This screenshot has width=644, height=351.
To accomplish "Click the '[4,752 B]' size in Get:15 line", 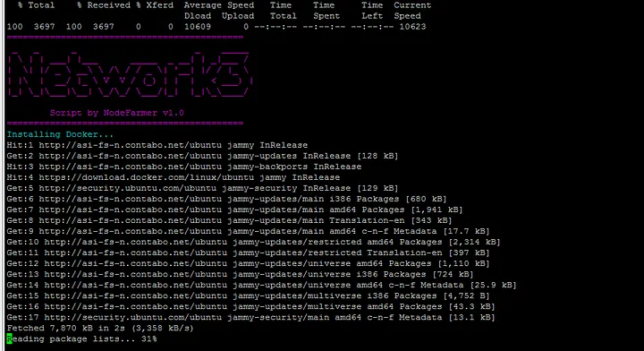I will click(466, 295).
